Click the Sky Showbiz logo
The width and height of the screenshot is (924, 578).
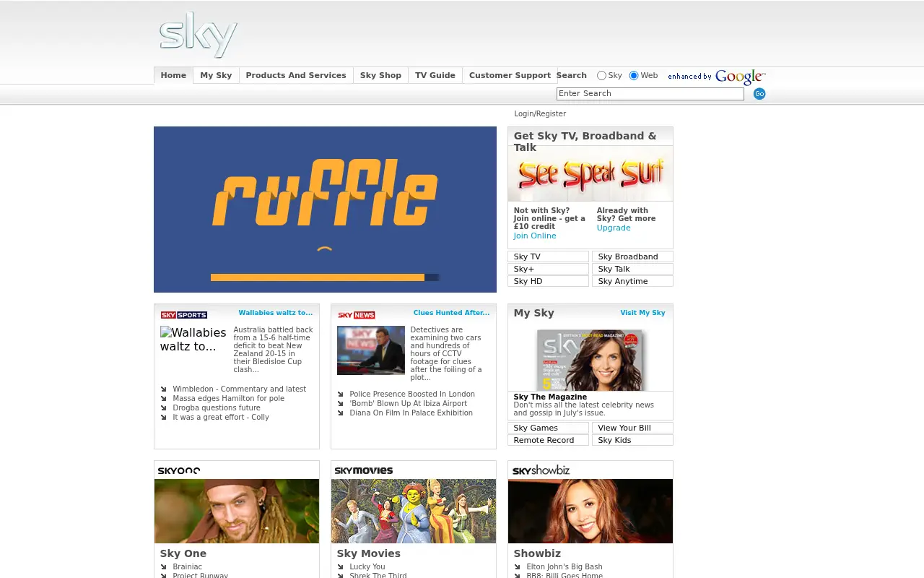tap(541, 470)
